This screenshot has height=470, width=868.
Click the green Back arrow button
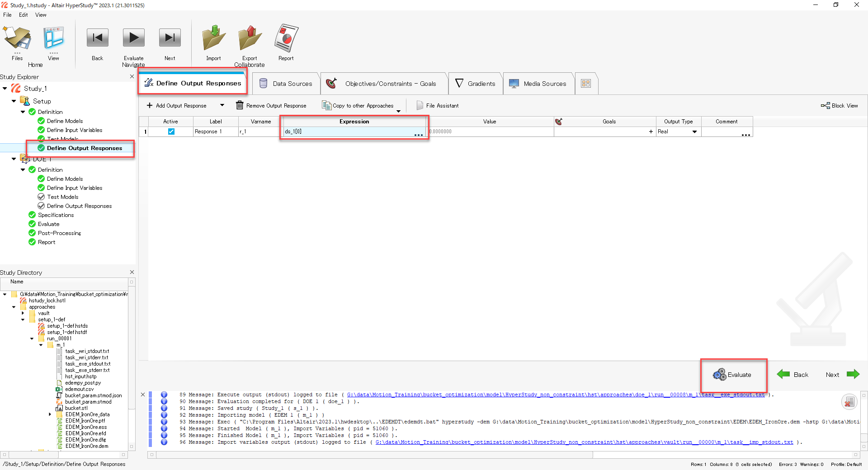pyautogui.click(x=793, y=374)
